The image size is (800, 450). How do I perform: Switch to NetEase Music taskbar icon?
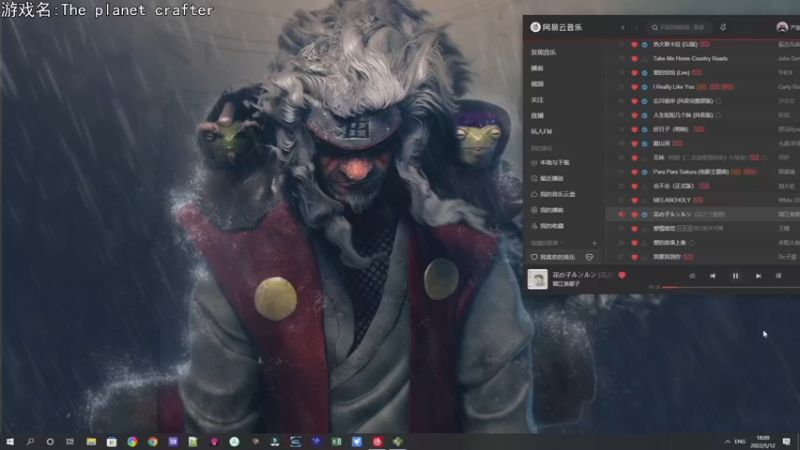377,442
